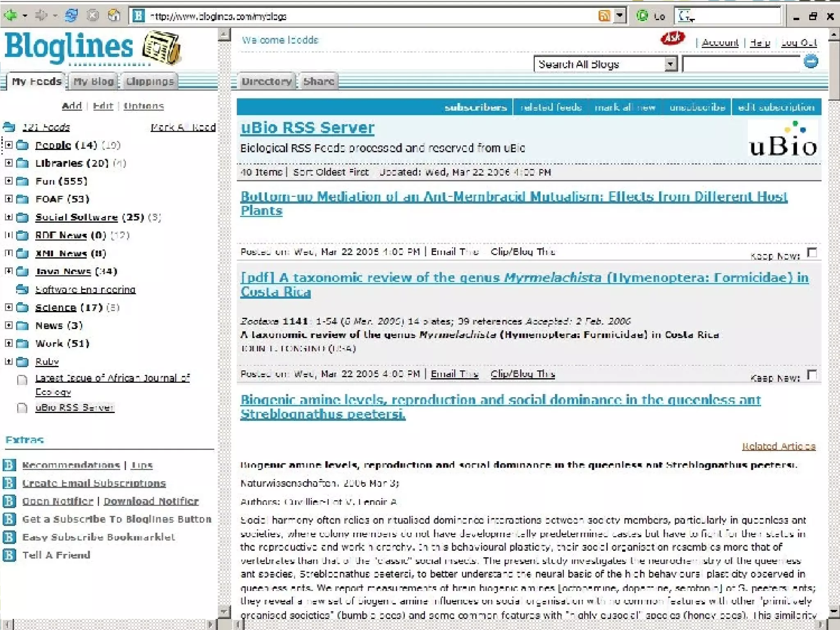Click the blue search go arrow button
The width and height of the screenshot is (840, 630).
810,62
